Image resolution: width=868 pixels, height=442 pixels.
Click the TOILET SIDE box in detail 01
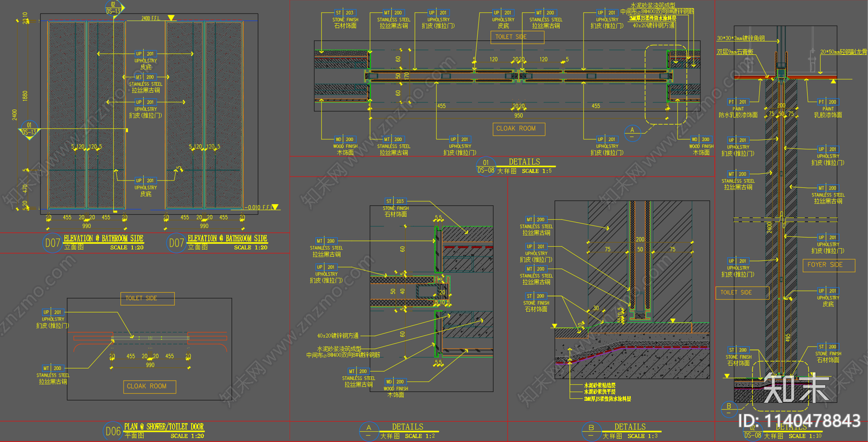pos(518,37)
